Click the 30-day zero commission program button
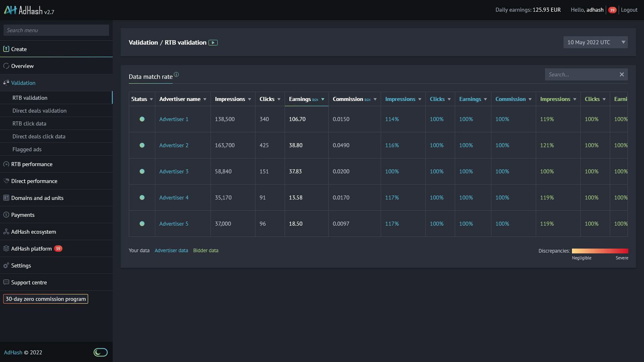 tap(45, 299)
